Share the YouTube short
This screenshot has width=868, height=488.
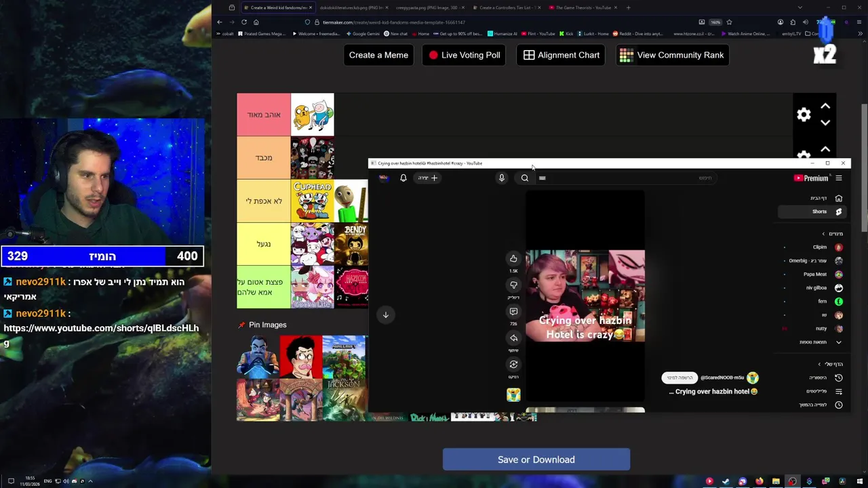(513, 338)
